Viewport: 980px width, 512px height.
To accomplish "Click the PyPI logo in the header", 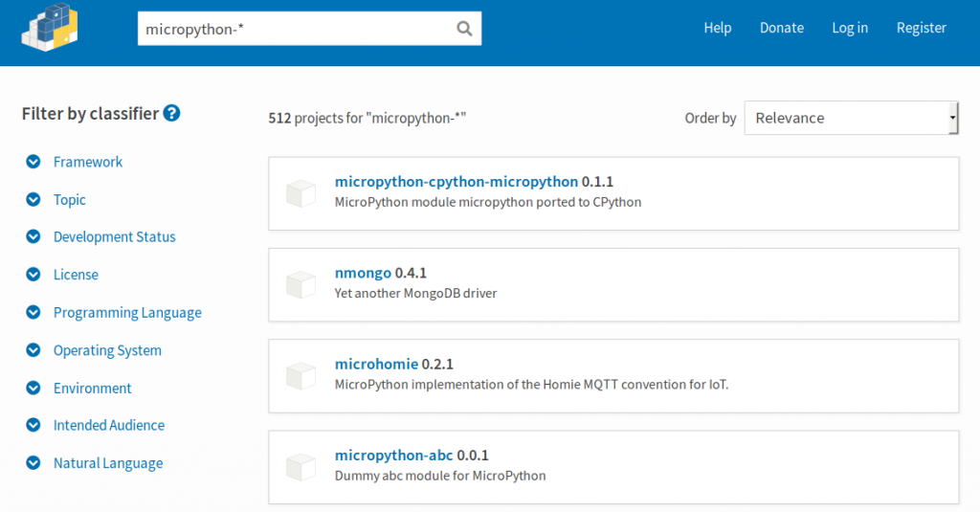I will [50, 28].
